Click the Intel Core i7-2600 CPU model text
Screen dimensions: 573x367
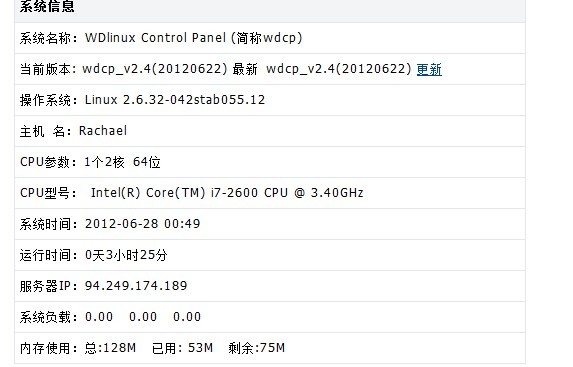227,193
